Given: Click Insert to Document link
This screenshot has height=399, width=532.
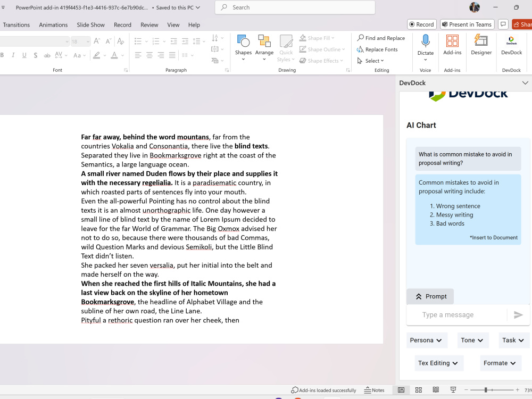Looking at the screenshot, I should (x=493, y=237).
